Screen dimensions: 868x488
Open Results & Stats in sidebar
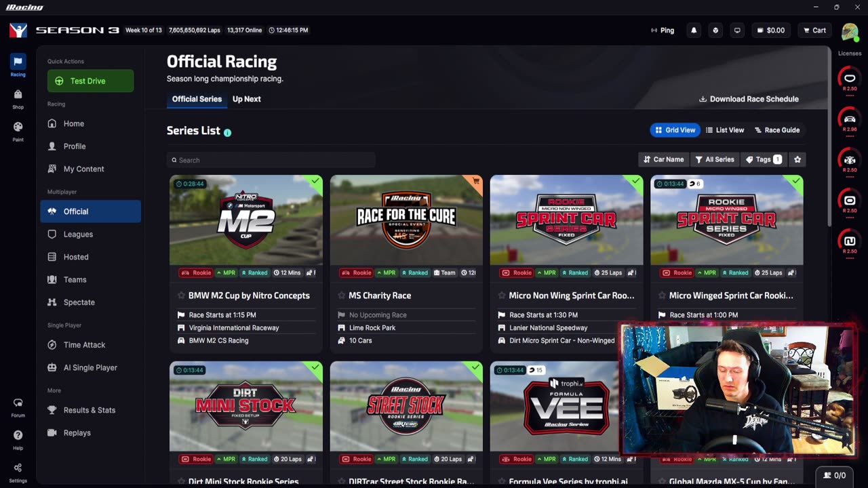(90, 410)
